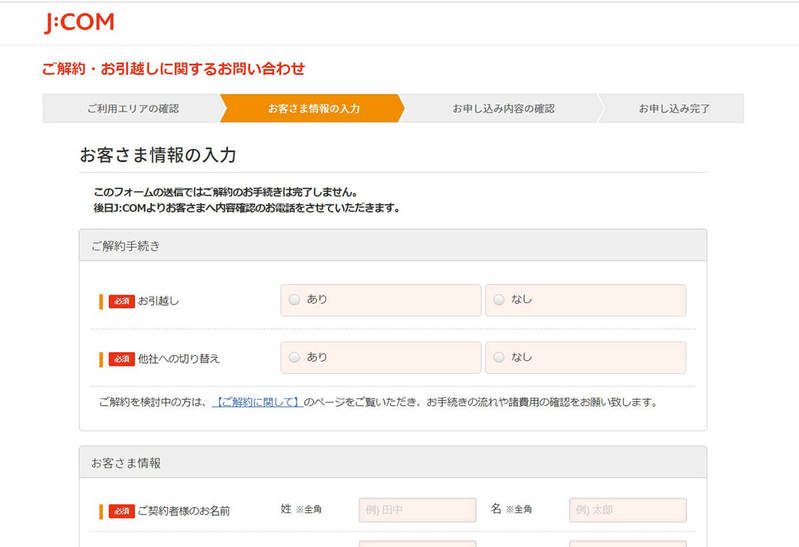Choose 'なし' for 他社への切り替え
The height and width of the screenshot is (547, 799).
pos(499,357)
